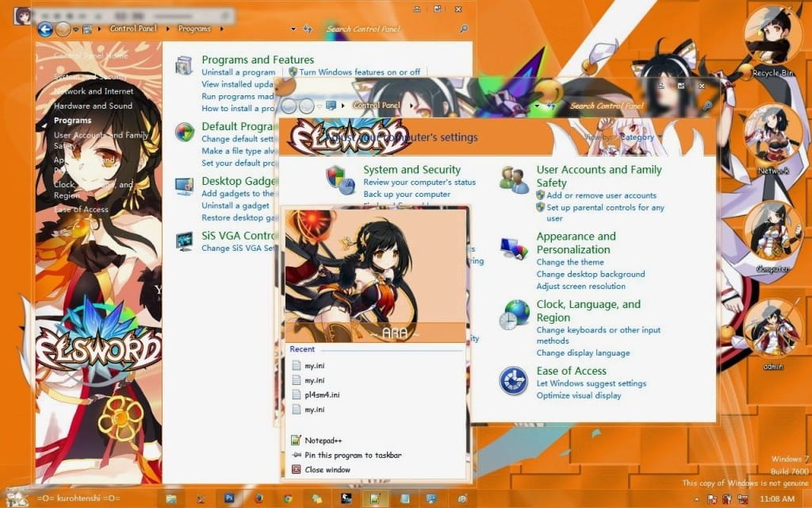This screenshot has height=508, width=812.
Task: Click the Clock, Language, and Region icon
Action: click(x=512, y=314)
